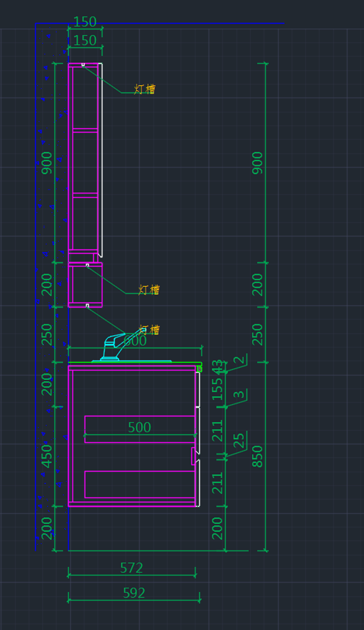The image size is (364, 630).
Task: Select the 850 height dimension text
Action: coord(258,456)
